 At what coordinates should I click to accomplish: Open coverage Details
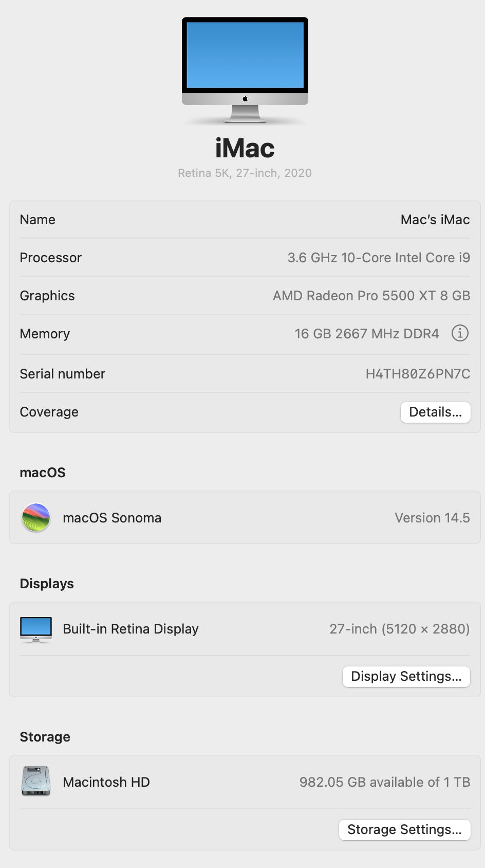pyautogui.click(x=435, y=412)
